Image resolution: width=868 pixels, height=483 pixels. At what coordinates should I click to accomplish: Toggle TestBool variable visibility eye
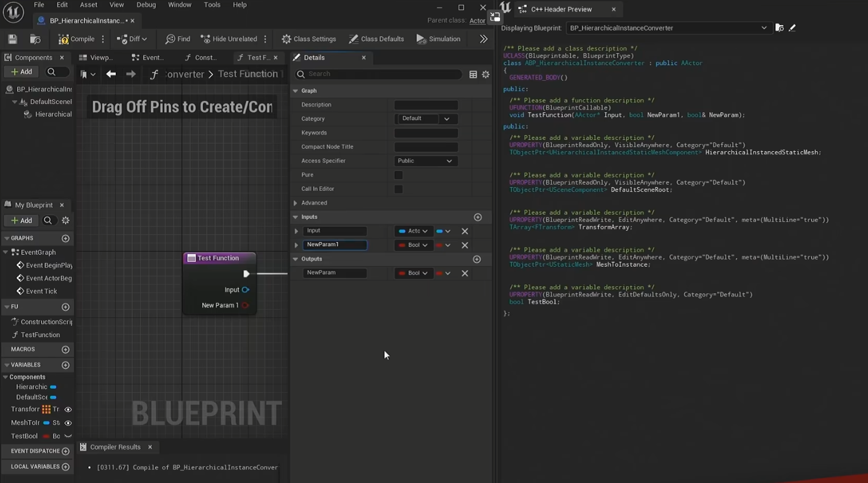click(68, 436)
